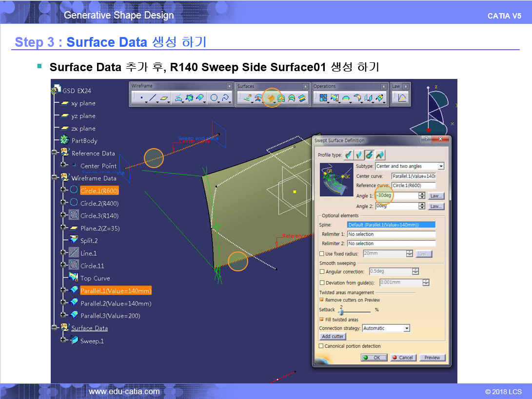This screenshot has width=532, height=399.
Task: Select Parallel.2(Value=140mm) in the tree
Action: (x=116, y=304)
